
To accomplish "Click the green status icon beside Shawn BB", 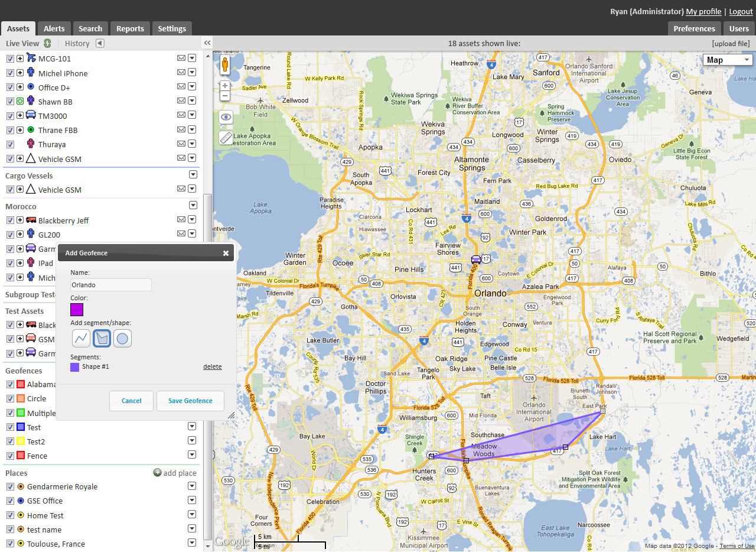I will (19, 101).
